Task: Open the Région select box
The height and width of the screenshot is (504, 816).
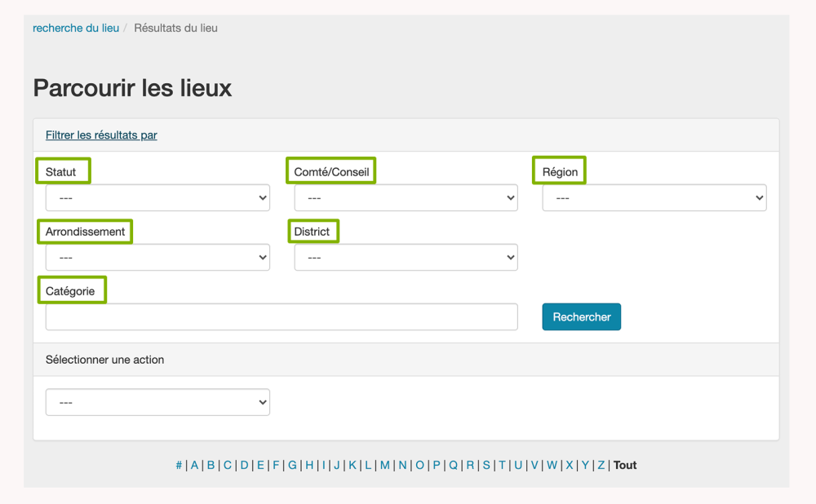Action: pos(654,198)
